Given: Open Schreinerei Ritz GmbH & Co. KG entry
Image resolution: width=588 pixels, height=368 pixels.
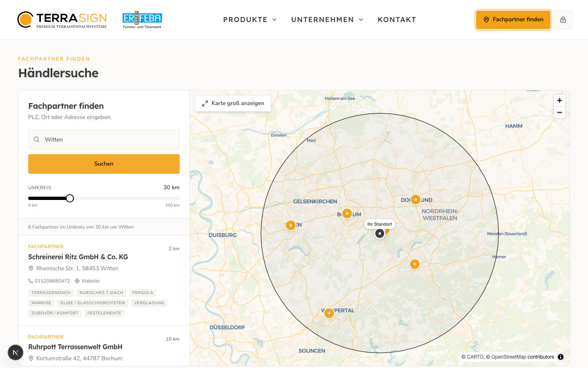Looking at the screenshot, I should 78,257.
